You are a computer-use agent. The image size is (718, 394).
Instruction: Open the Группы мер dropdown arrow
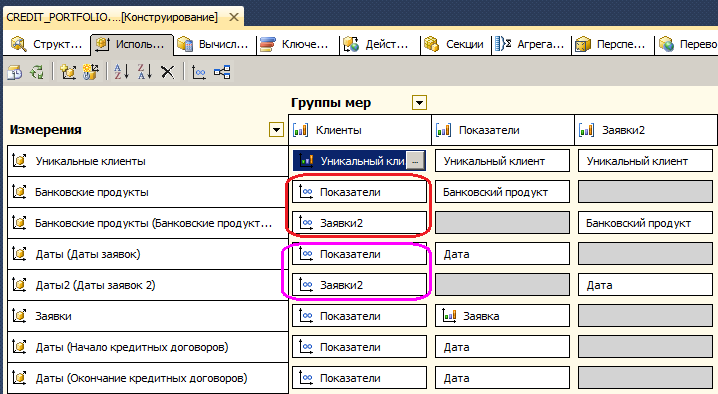coord(419,103)
